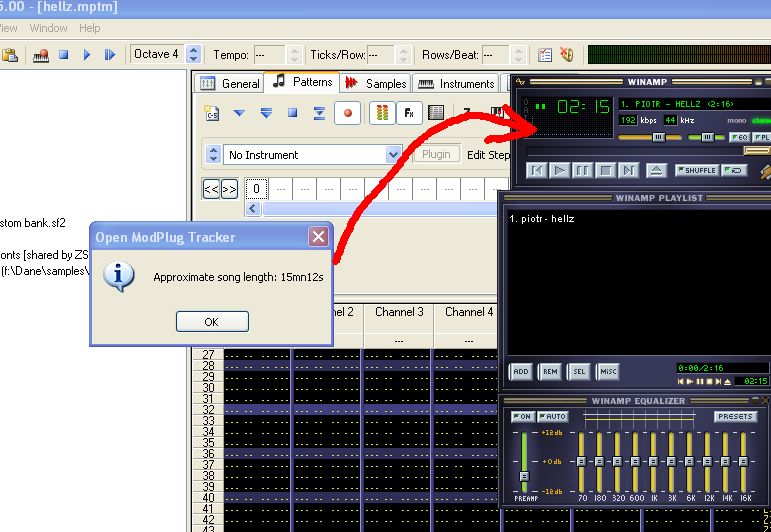Click the Rows/Beat spinner
The width and height of the screenshot is (771, 532).
pos(518,55)
